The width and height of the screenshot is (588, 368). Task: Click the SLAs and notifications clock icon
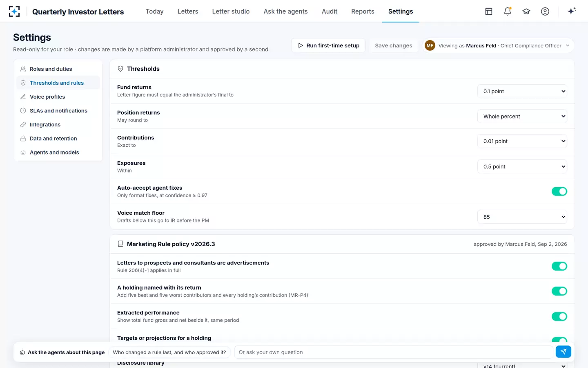click(x=23, y=111)
